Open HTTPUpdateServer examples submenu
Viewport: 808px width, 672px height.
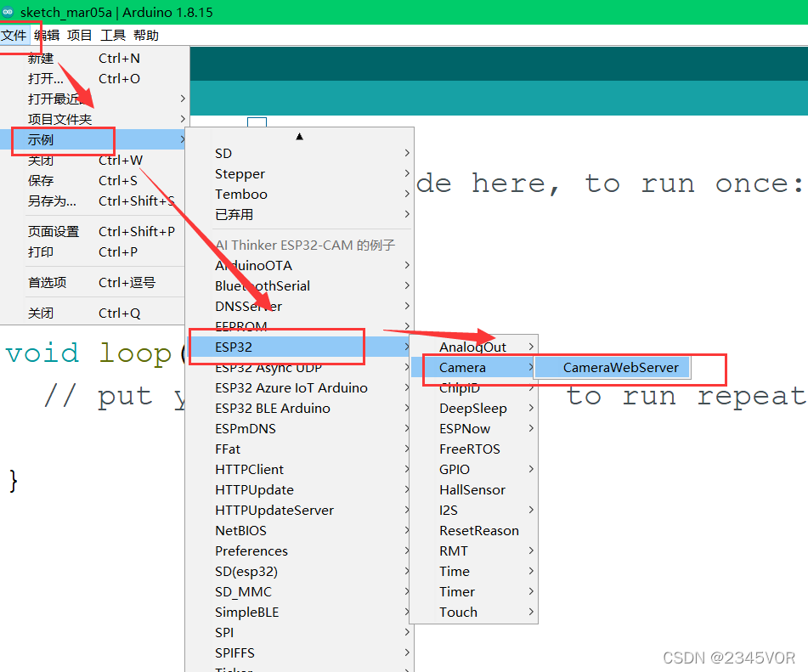point(299,511)
